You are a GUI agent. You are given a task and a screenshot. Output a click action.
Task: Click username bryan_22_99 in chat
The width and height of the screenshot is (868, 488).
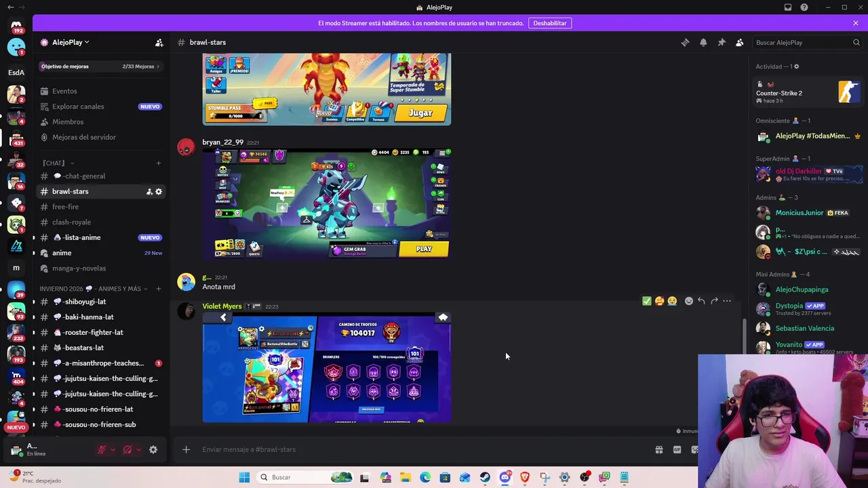point(222,142)
